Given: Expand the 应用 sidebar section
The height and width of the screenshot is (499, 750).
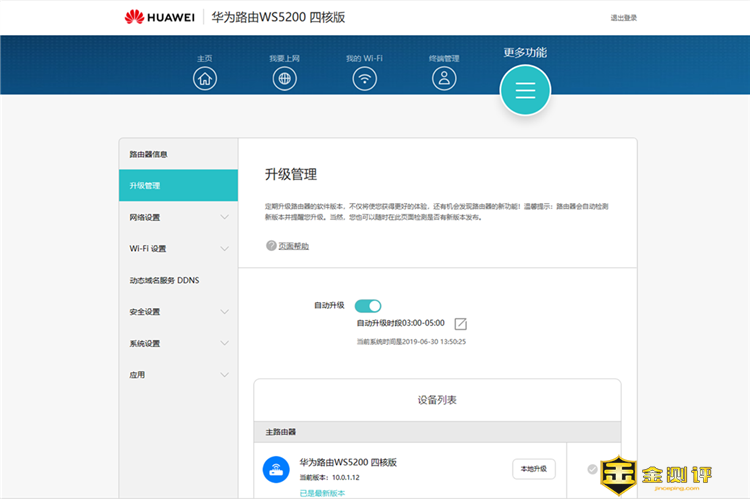Looking at the screenshot, I should click(x=178, y=375).
